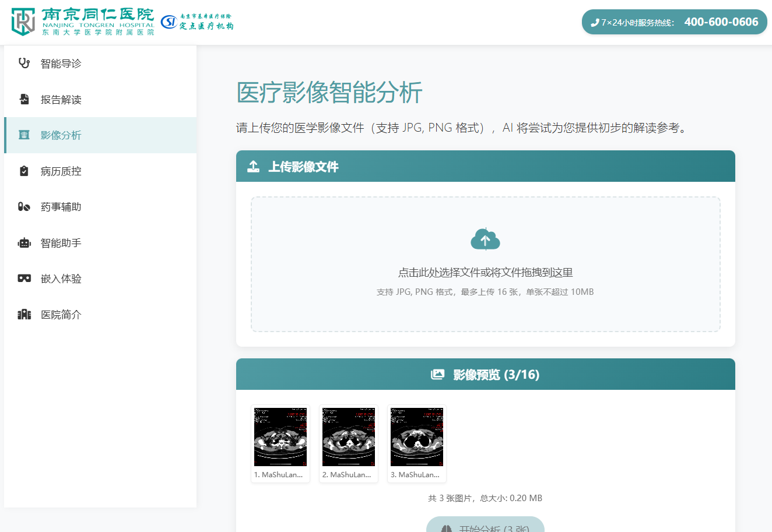Click the 智能助手 robot icon
772x532 pixels.
24,242
